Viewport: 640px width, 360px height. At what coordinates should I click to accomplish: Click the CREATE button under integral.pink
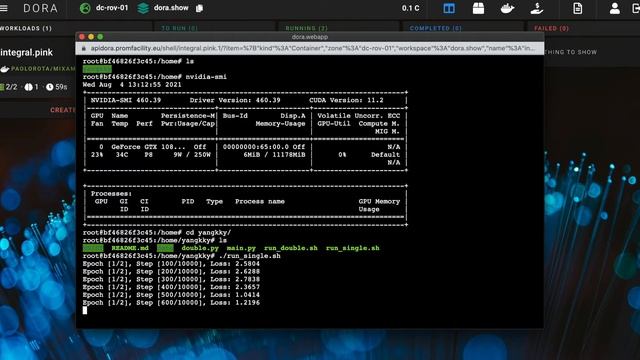coord(62,110)
